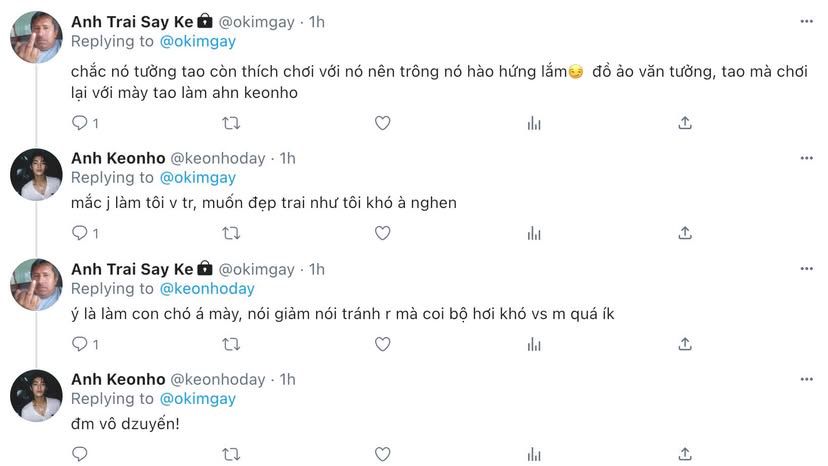The height and width of the screenshot is (466, 828).
Task: Open Anh Trai Say Ke avatar on first tweet
Action: pos(36,37)
